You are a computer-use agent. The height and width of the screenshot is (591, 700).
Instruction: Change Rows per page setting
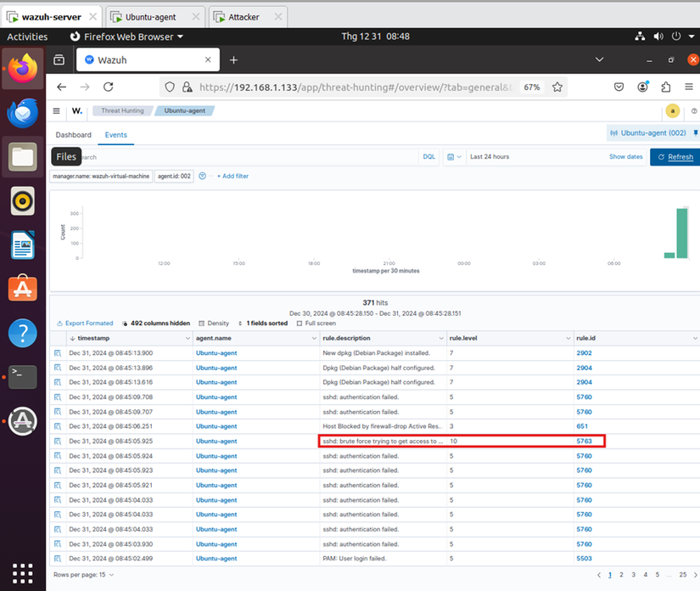coord(83,575)
